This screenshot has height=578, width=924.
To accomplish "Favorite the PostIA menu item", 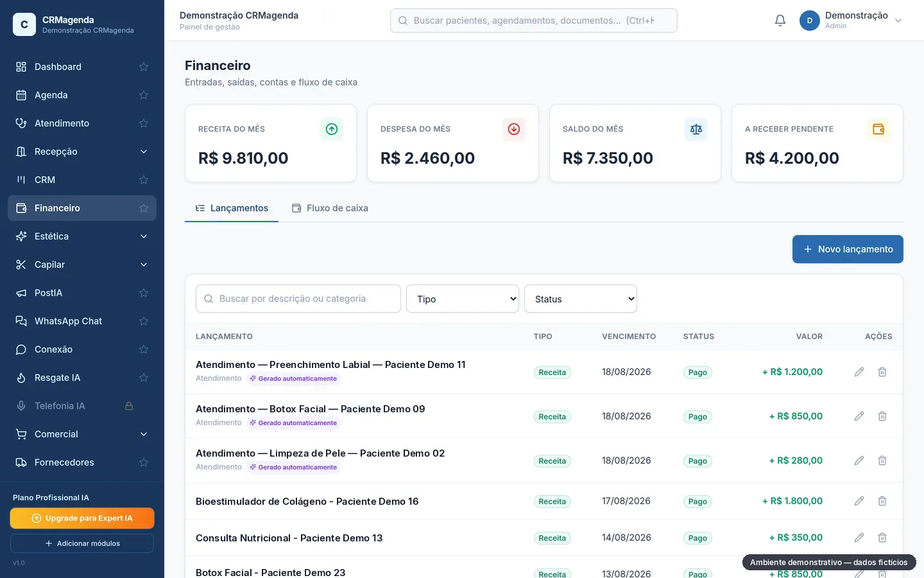I will click(x=144, y=293).
